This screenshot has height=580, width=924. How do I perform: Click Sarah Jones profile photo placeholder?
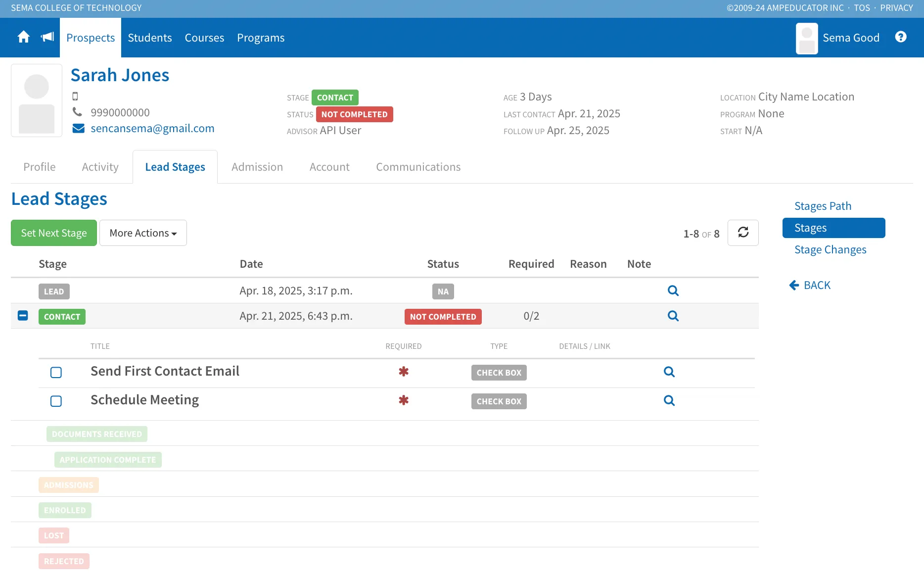(x=37, y=100)
